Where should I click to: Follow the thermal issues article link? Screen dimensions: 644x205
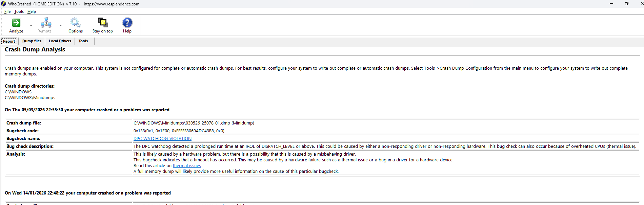187,166
